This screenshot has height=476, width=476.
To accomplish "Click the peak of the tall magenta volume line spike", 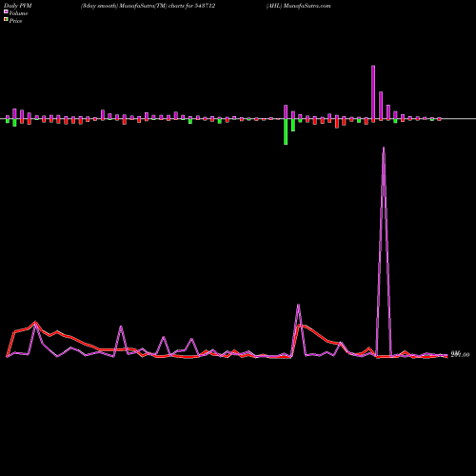I will [384, 148].
